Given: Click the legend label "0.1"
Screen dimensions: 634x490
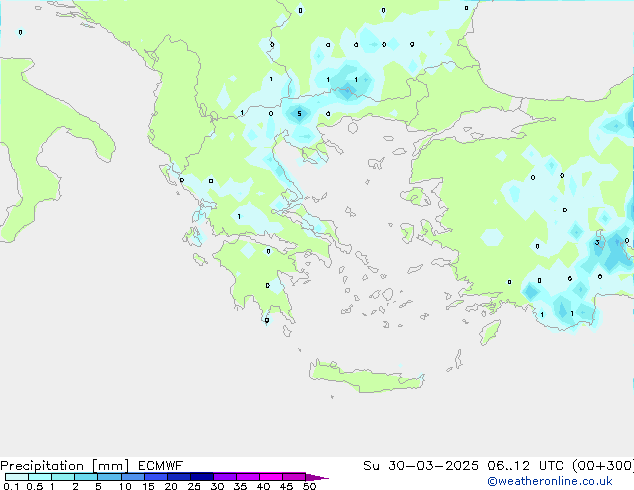Looking at the screenshot, I should [x=11, y=486].
